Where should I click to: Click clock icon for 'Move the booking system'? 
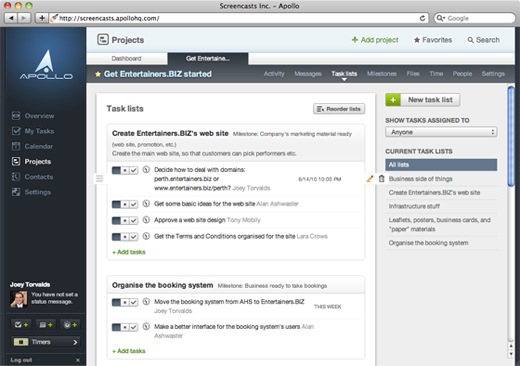pos(146,302)
